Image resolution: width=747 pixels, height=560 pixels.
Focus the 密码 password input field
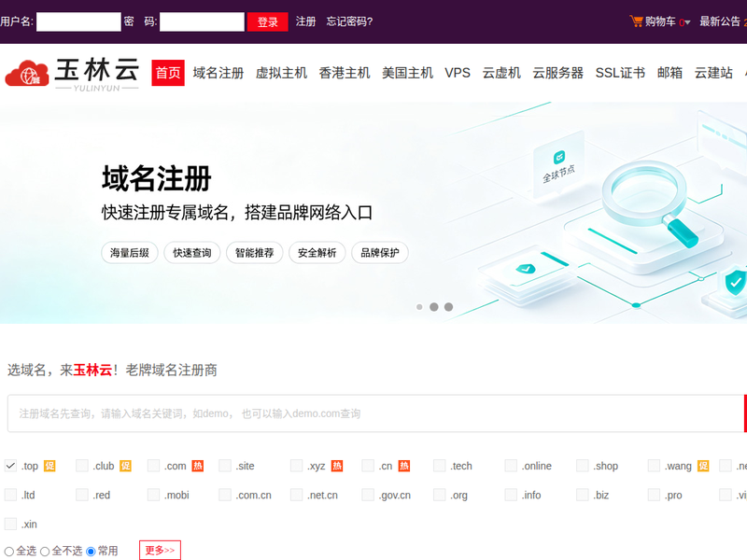click(x=202, y=21)
